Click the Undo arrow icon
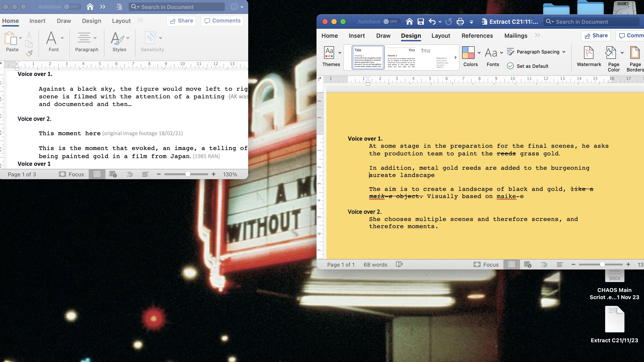This screenshot has width=644, height=362. 432,22
